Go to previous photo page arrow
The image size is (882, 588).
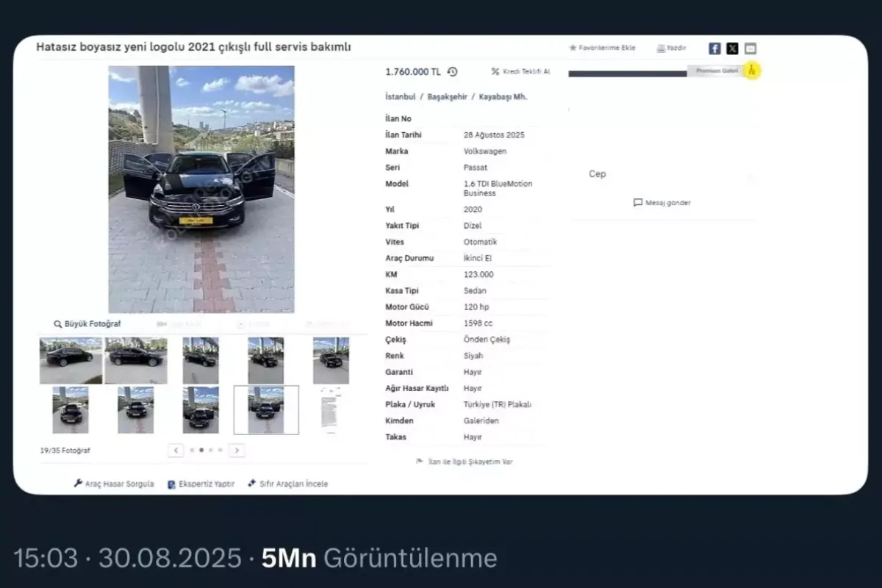pyautogui.click(x=176, y=450)
